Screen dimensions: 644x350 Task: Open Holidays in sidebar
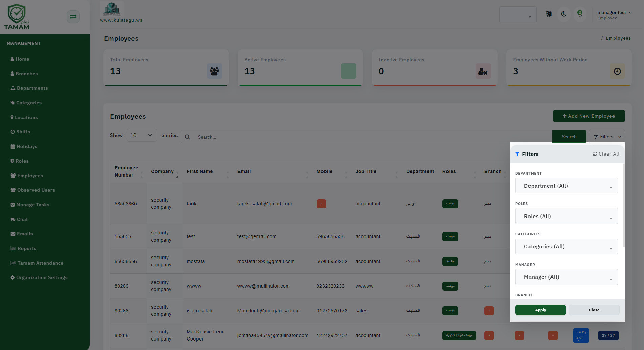(24, 146)
